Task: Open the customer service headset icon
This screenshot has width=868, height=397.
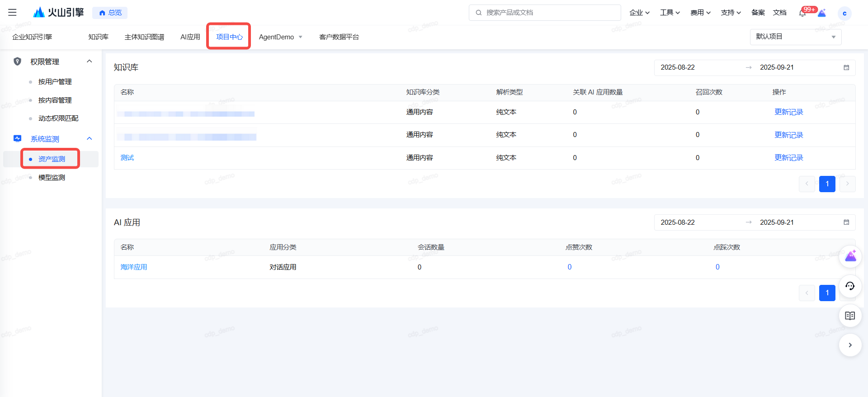Action: [x=850, y=286]
